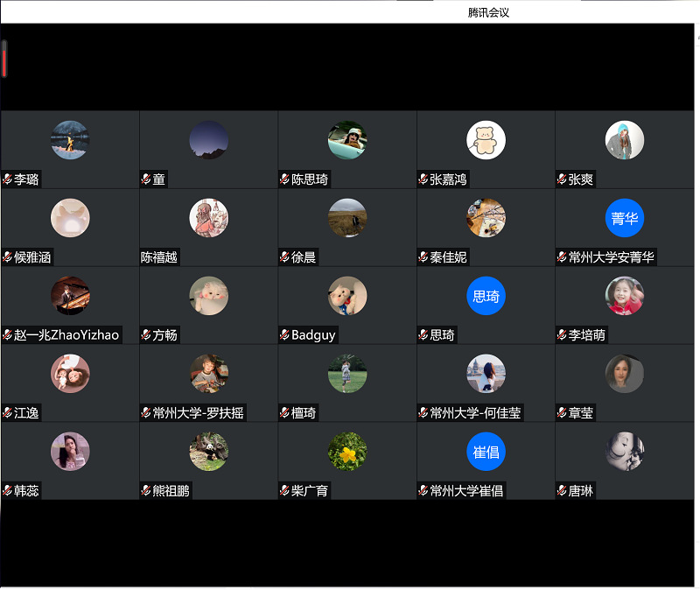700x590 pixels.
Task: Select 章莹's portrait avatar
Action: pos(625,374)
